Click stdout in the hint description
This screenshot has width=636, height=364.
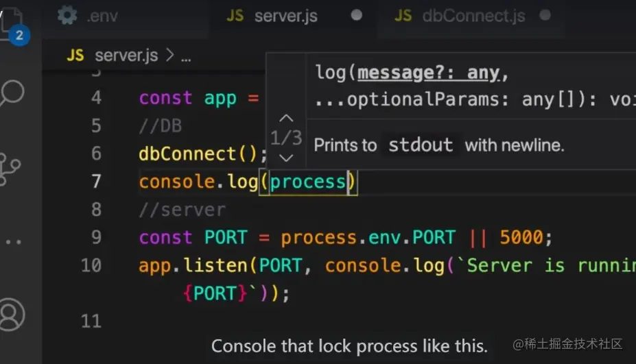pos(421,145)
